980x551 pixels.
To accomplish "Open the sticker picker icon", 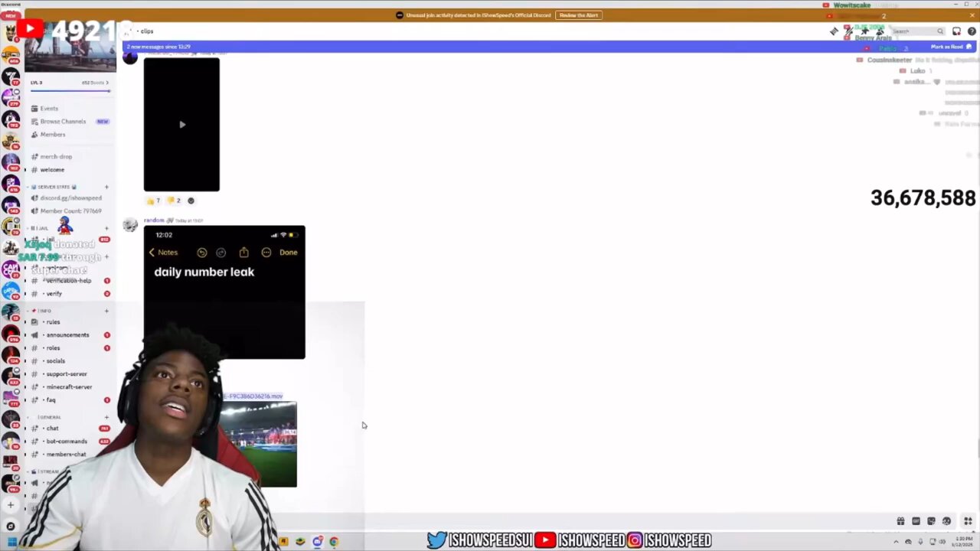I will click(x=931, y=521).
